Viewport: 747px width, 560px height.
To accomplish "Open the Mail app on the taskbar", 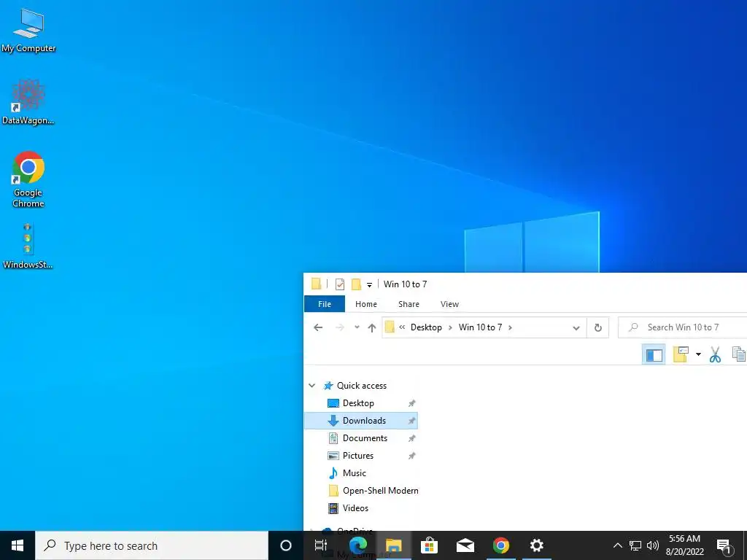I will pos(465,545).
